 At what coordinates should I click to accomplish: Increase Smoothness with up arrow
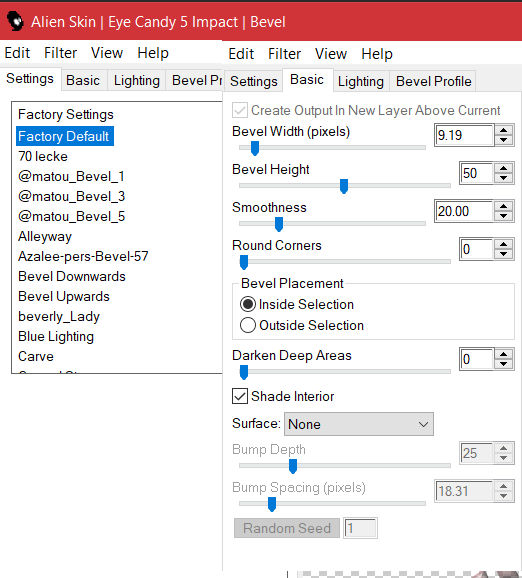click(x=504, y=206)
